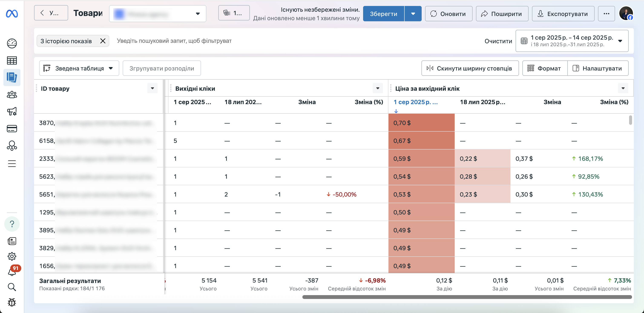Click the bug report icon in sidebar

coord(12,302)
